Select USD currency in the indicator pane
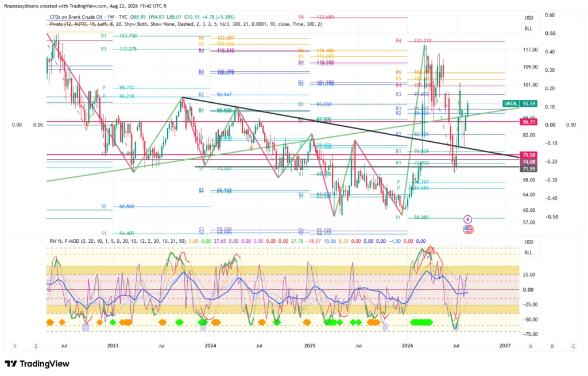 [529, 242]
